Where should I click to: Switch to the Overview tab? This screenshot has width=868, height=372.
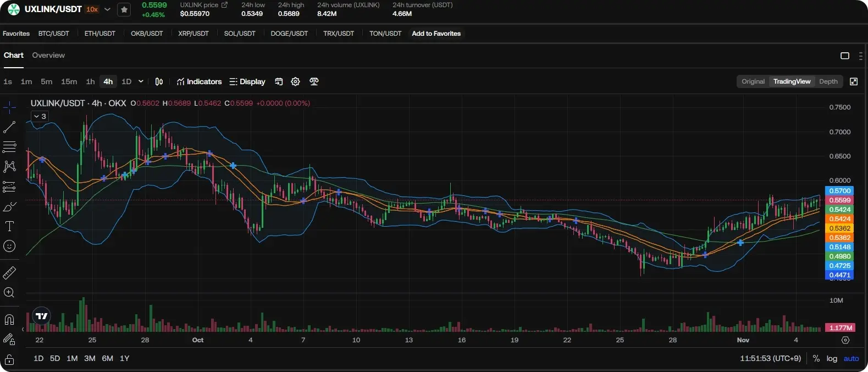click(x=48, y=55)
